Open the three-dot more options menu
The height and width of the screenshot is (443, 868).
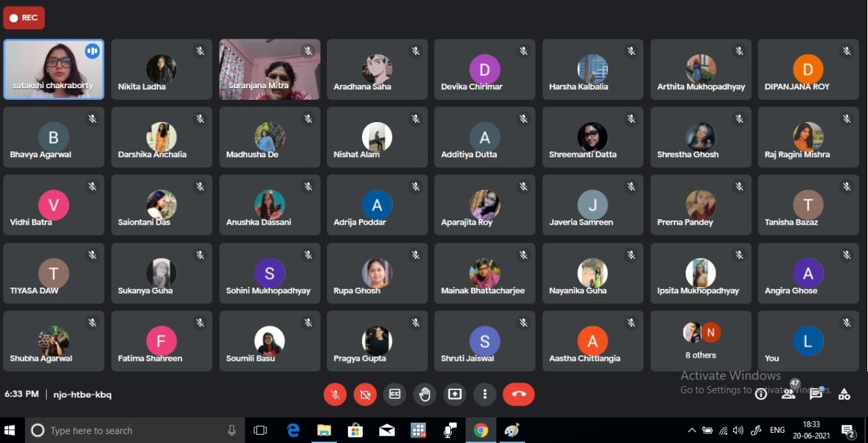(485, 394)
